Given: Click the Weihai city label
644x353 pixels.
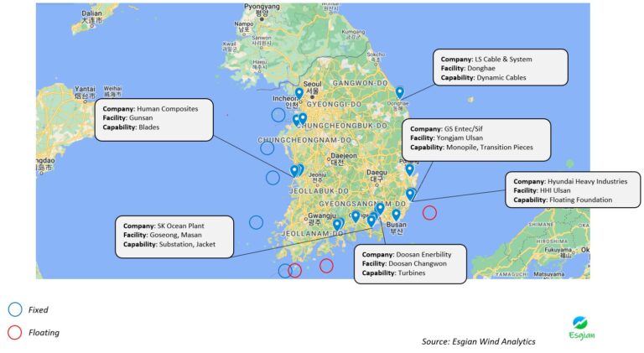Looking at the screenshot, I should coord(112,91).
